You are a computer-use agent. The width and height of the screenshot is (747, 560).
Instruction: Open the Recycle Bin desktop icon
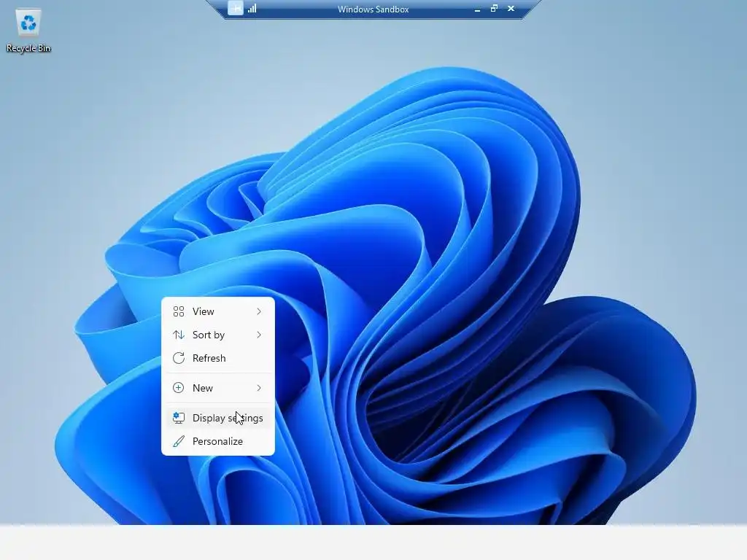[28, 31]
